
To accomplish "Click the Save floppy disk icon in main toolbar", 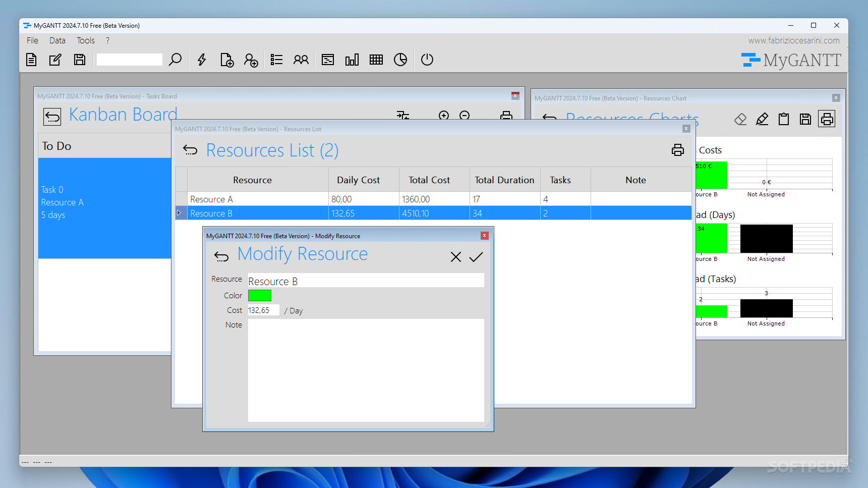I will [x=80, y=60].
